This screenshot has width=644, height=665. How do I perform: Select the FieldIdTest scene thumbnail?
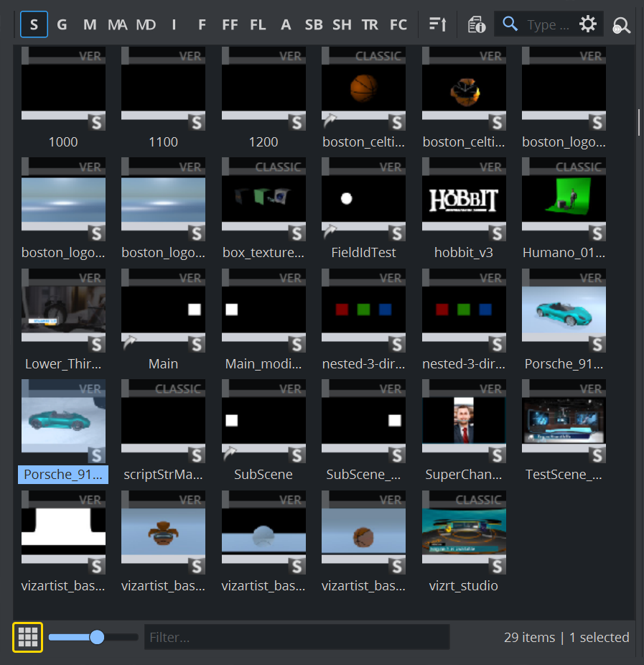(x=363, y=200)
